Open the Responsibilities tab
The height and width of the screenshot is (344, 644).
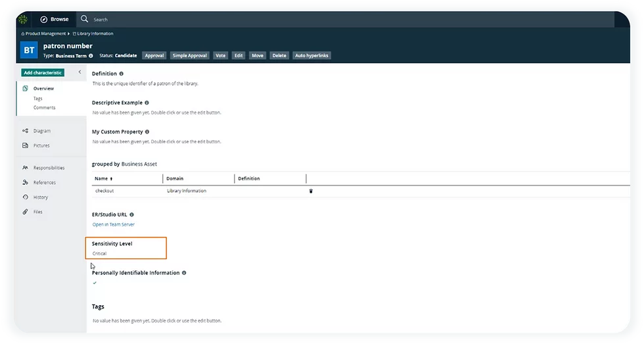(x=49, y=168)
